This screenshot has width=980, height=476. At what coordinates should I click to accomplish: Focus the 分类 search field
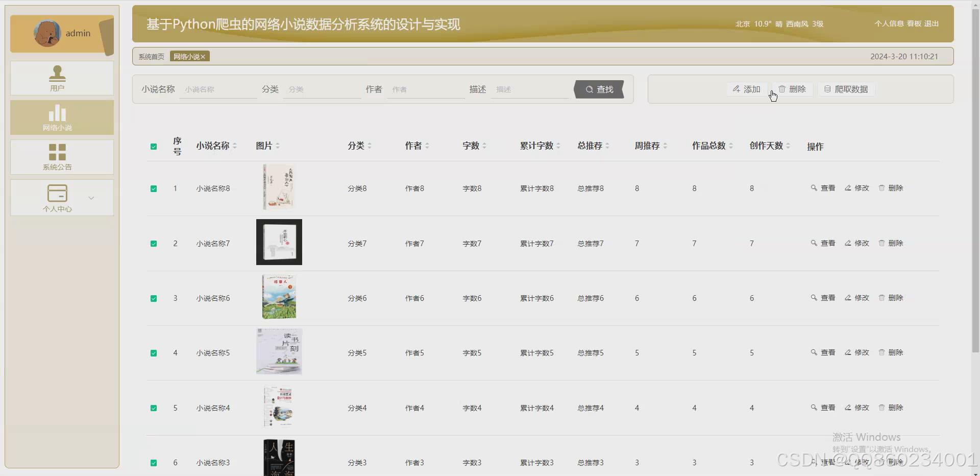tap(322, 89)
